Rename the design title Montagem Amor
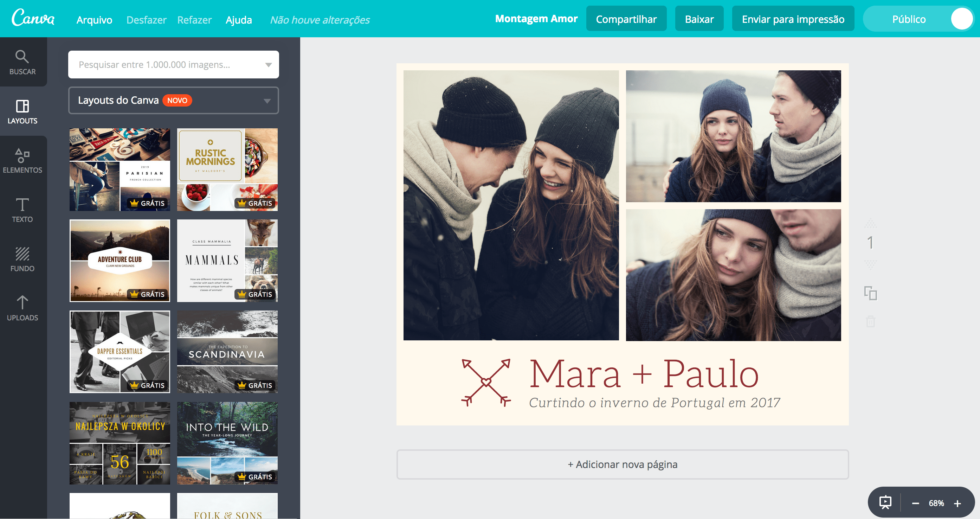The height and width of the screenshot is (519, 980). (x=536, y=19)
